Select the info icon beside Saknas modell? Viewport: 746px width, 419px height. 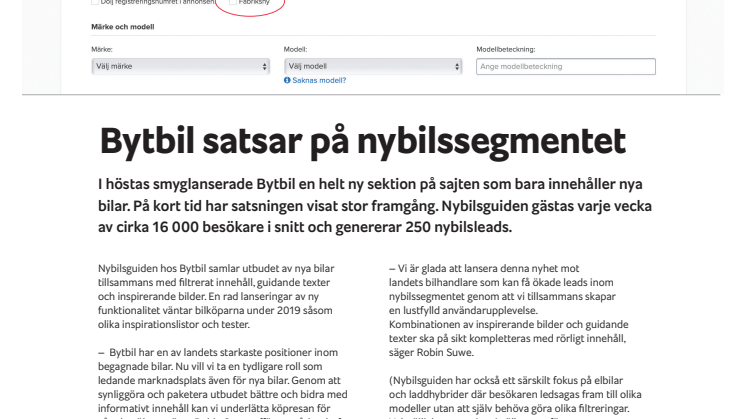click(287, 80)
